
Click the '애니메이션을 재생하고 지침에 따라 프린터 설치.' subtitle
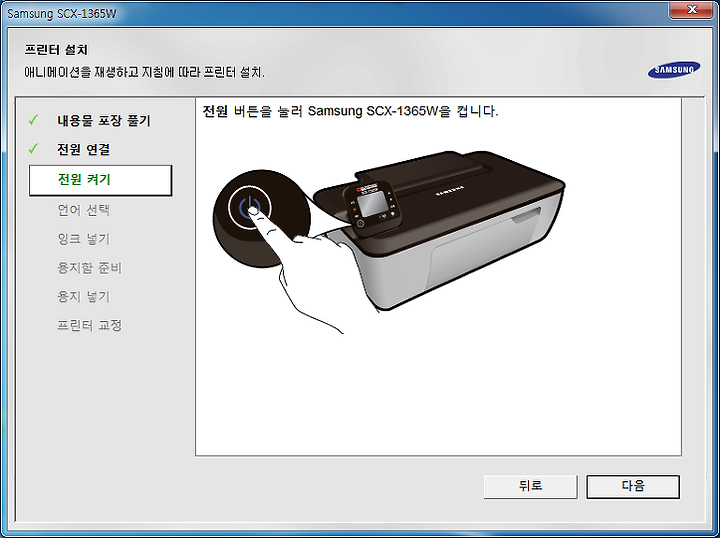click(144, 73)
